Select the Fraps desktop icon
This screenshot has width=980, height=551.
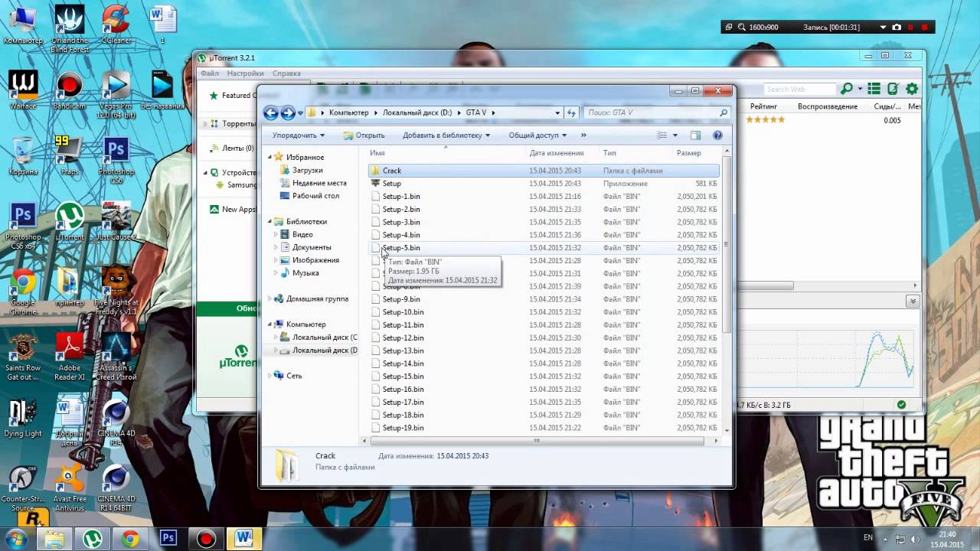click(70, 155)
